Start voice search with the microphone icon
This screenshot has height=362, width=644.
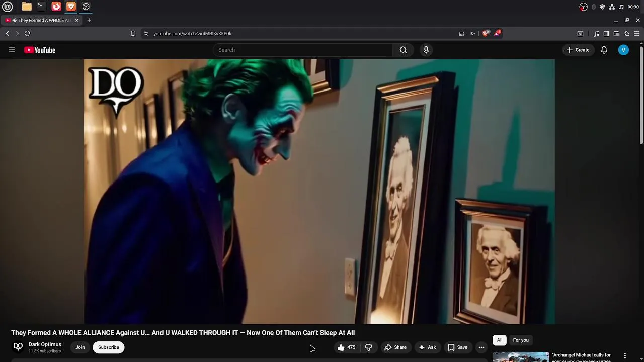(426, 50)
